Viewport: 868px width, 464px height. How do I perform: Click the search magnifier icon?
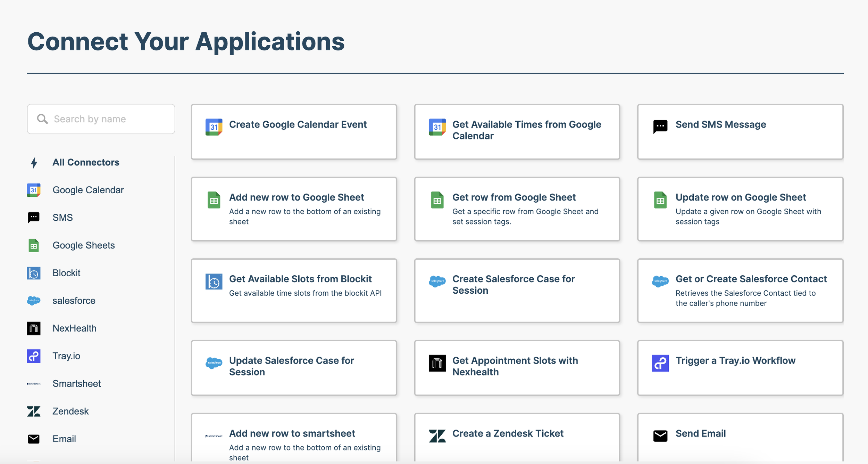pyautogui.click(x=42, y=119)
